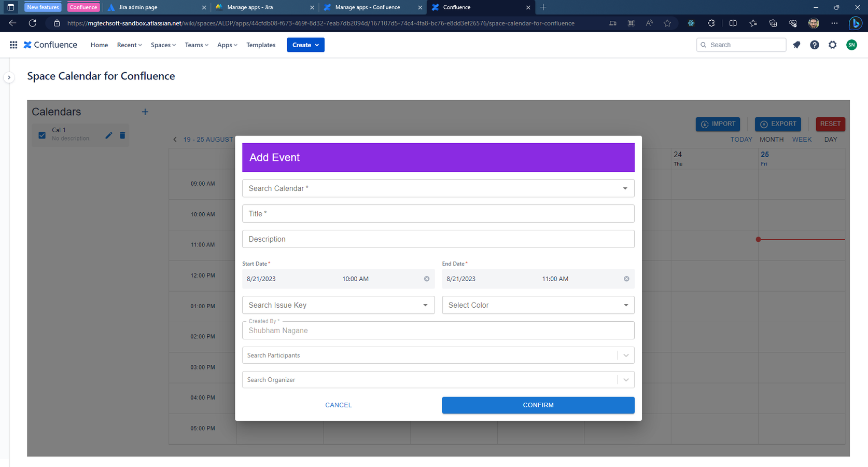Switch to WEEK view
The height and width of the screenshot is (467, 868).
[x=802, y=140]
